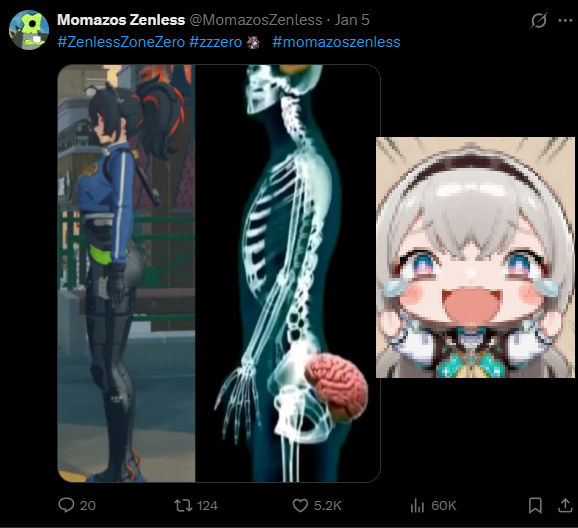Click the pixelated laughing anime girl sticker
The height and width of the screenshot is (528, 578).
click(475, 257)
